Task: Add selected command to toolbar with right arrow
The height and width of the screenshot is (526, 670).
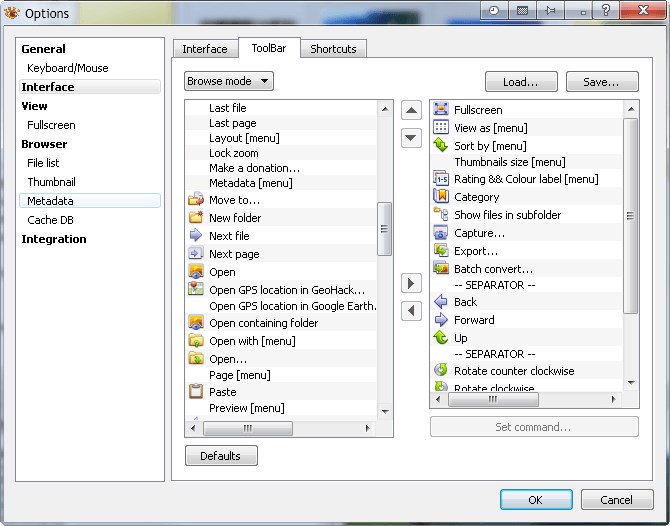Action: (411, 283)
